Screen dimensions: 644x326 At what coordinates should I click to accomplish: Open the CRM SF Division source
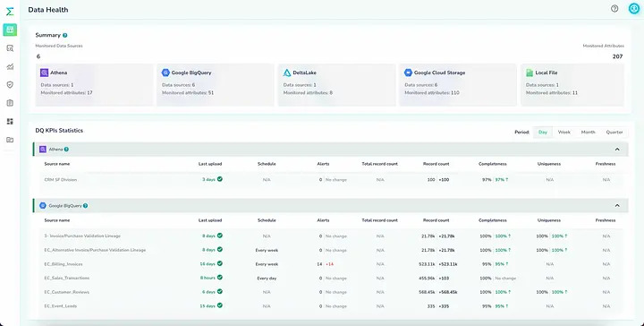pos(61,180)
